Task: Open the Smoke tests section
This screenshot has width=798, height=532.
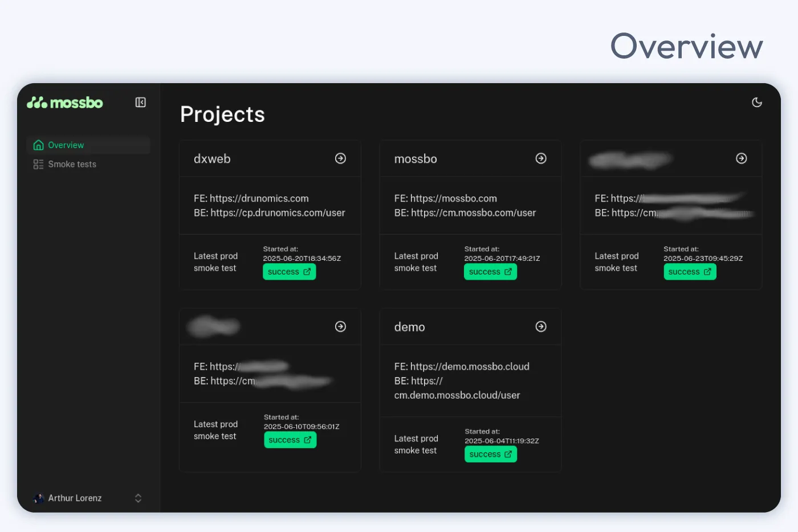Action: pos(72,164)
